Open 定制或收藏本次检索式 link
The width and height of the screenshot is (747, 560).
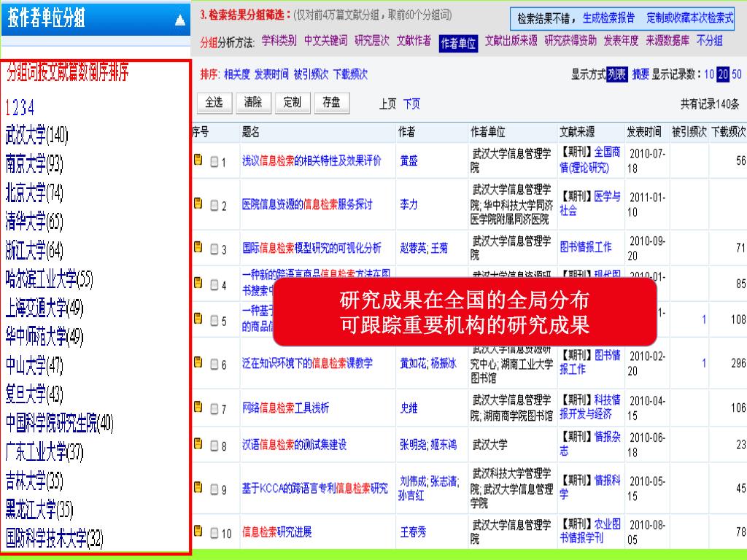(690, 18)
